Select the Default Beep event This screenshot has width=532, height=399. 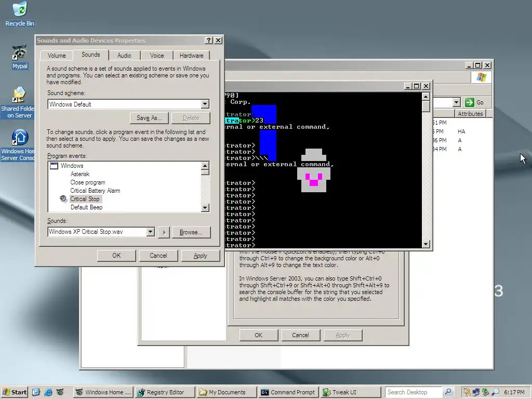point(87,207)
